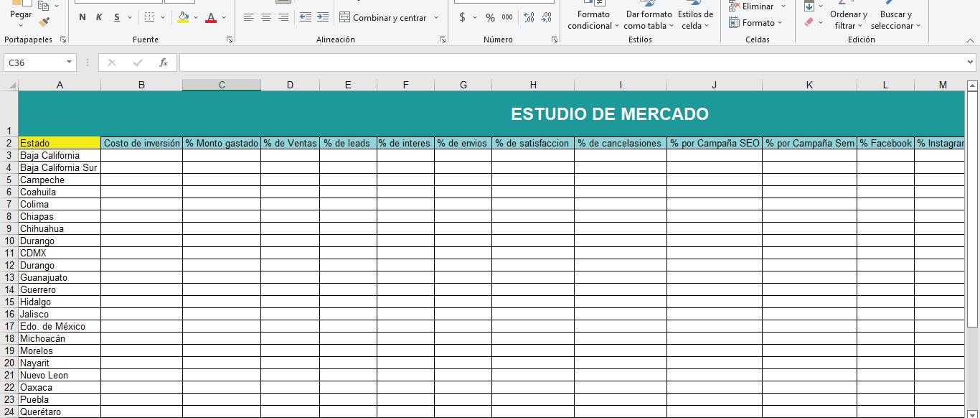Expand the Name Box dropdown

point(69,62)
